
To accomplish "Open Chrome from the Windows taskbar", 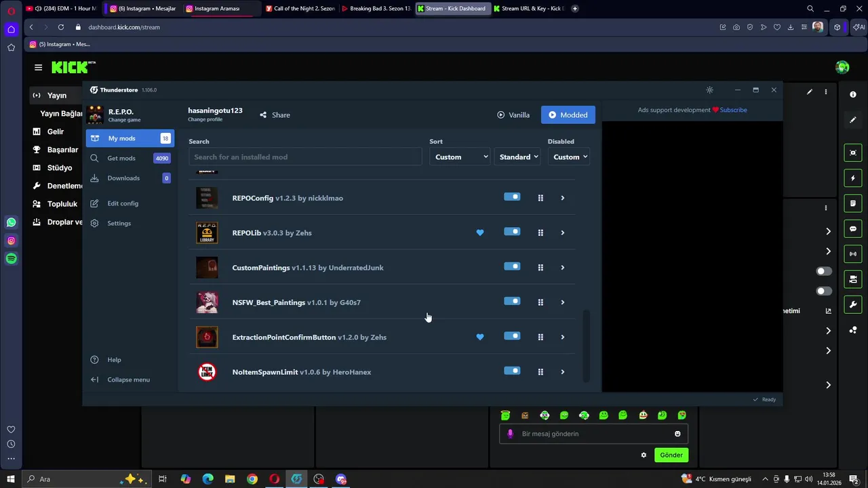I will tap(252, 479).
